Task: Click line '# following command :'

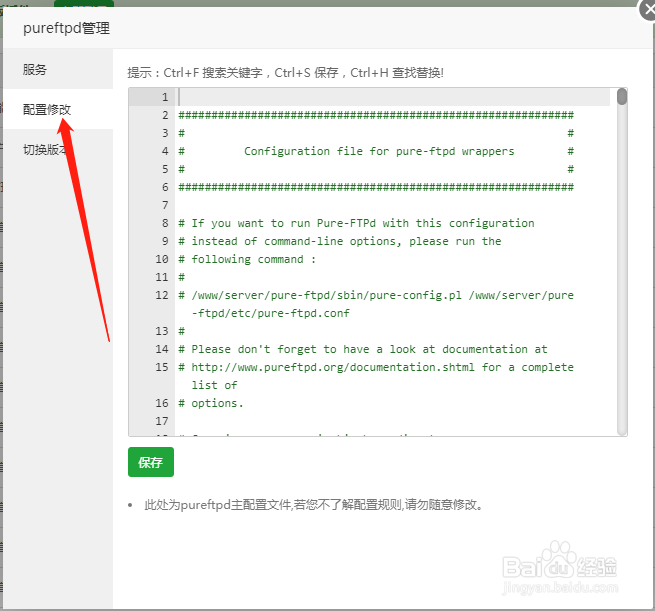Action: click(x=247, y=259)
